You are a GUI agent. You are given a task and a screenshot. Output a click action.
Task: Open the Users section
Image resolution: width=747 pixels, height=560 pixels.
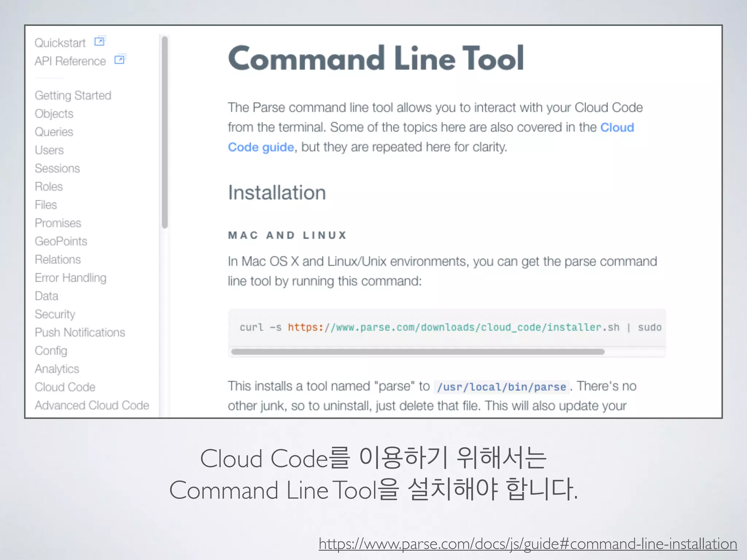[49, 150]
